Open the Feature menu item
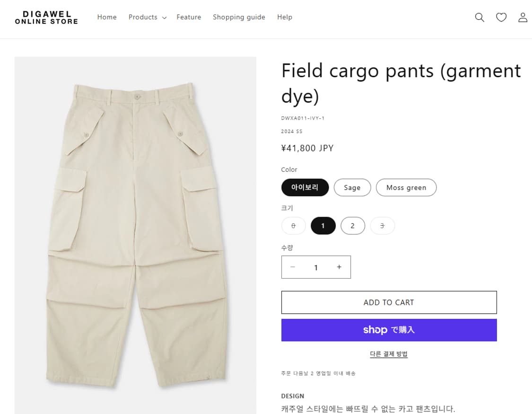 pos(189,17)
